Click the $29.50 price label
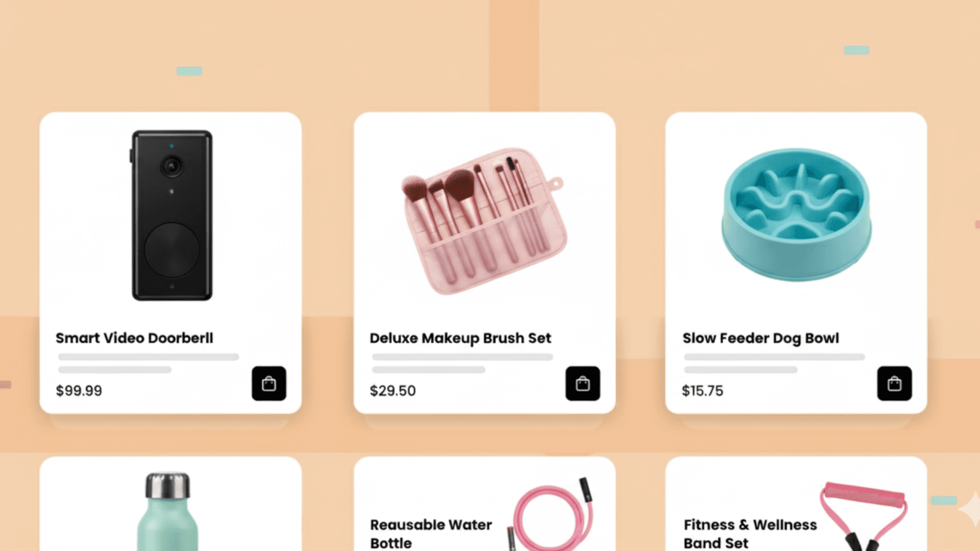 (393, 391)
